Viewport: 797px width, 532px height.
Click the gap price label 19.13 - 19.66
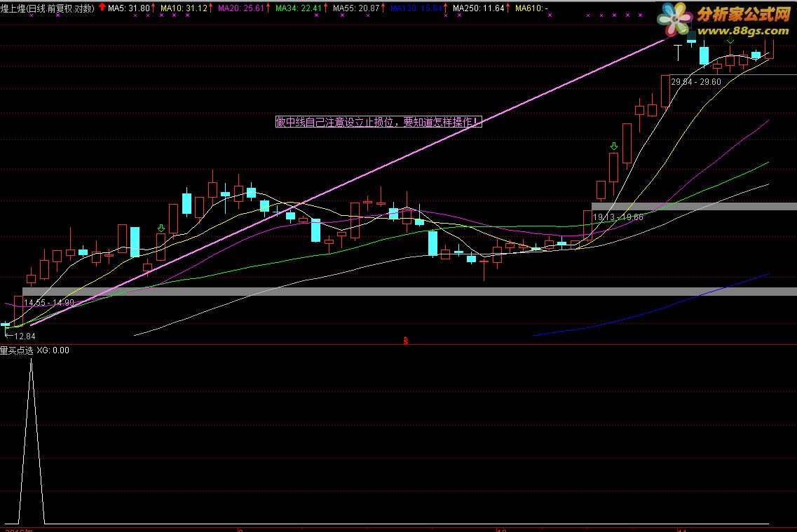click(618, 217)
